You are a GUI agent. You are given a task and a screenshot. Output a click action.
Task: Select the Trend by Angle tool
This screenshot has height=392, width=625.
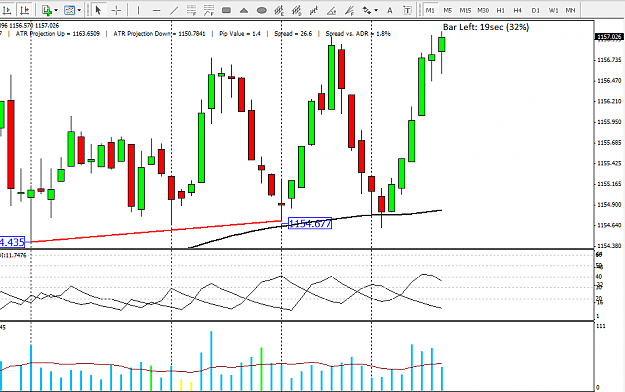pyautogui.click(x=332, y=10)
